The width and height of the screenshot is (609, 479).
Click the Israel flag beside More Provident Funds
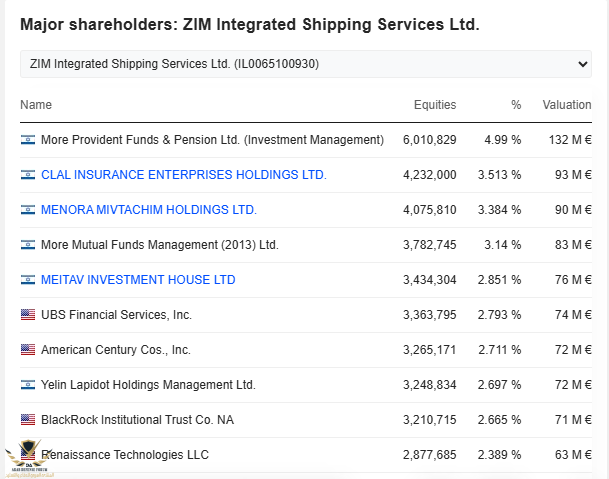27,140
